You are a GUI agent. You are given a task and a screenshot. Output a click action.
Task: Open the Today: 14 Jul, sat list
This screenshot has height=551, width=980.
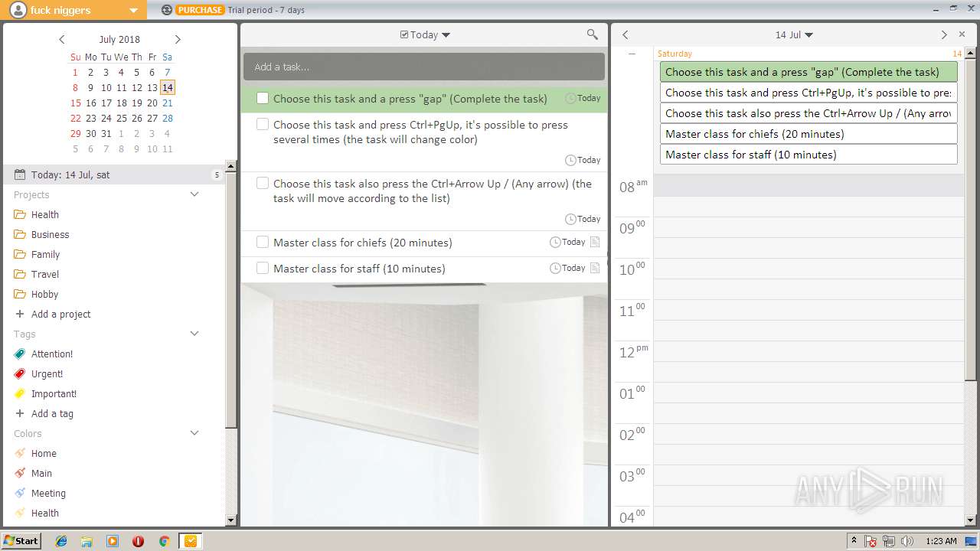click(x=115, y=174)
